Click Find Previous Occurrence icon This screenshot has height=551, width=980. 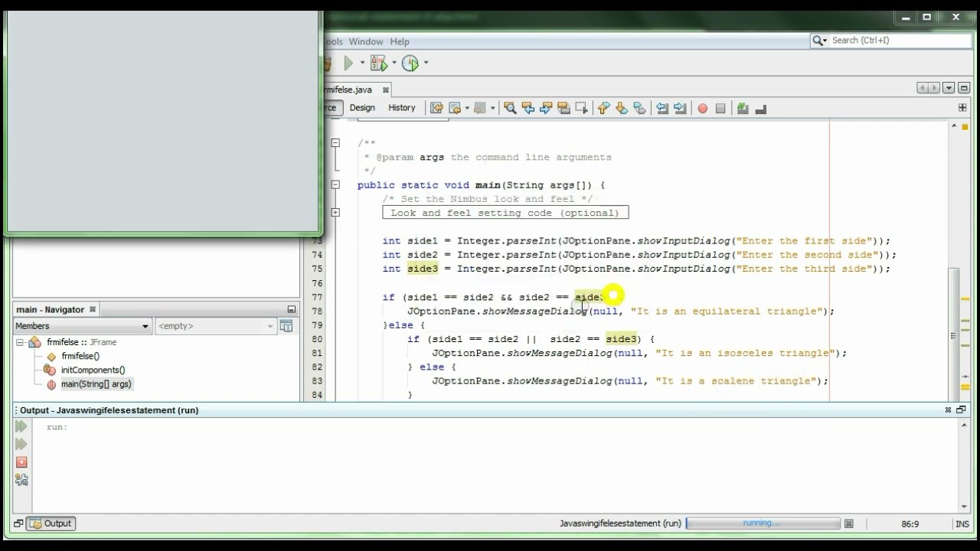tap(528, 109)
